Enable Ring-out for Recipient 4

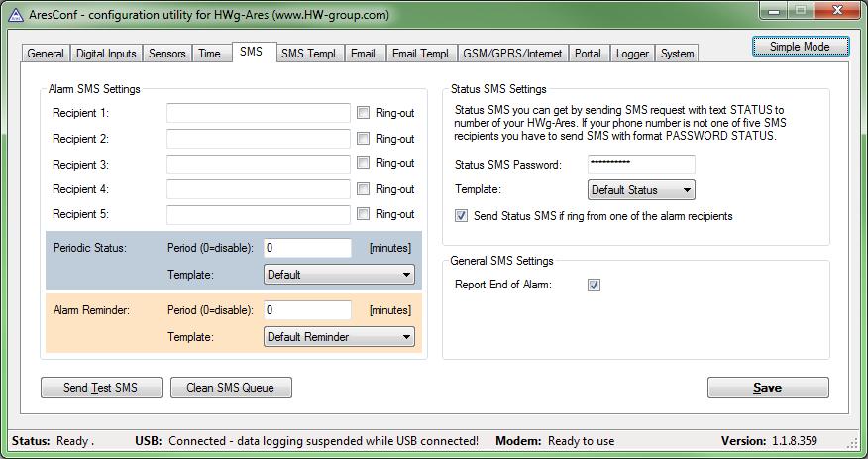coord(363,189)
